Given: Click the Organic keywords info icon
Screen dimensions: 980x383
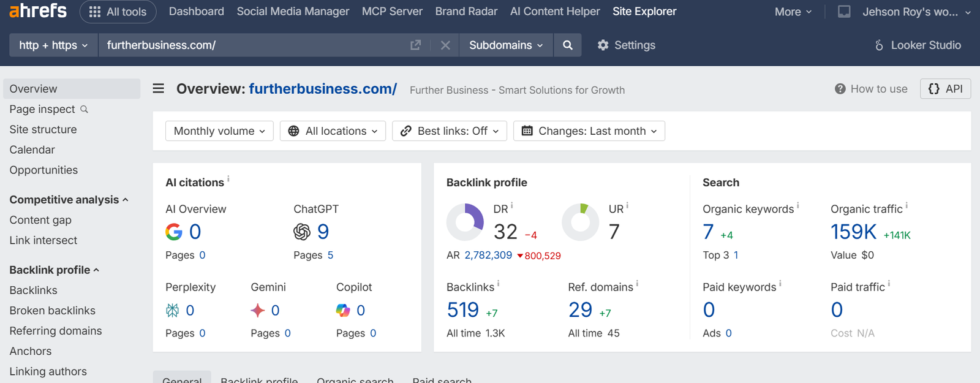Looking at the screenshot, I should click(x=798, y=205).
